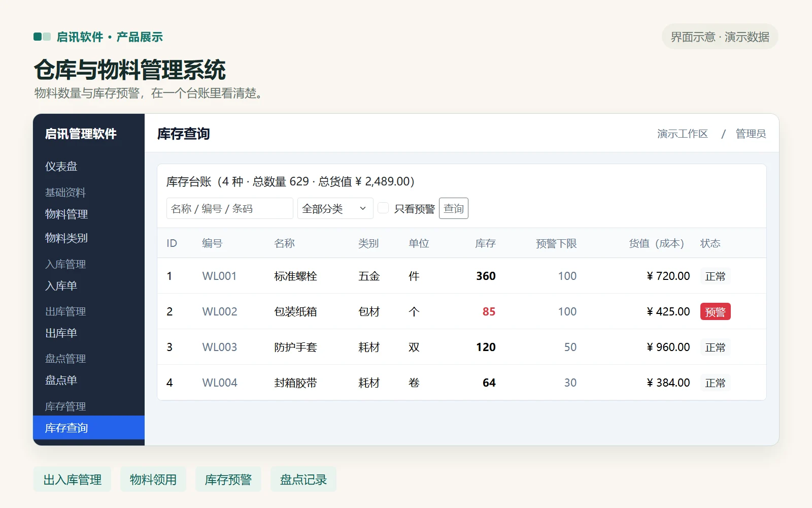This screenshot has width=812, height=508.
Task: Click the 物料领用 feature tag
Action: (153, 480)
